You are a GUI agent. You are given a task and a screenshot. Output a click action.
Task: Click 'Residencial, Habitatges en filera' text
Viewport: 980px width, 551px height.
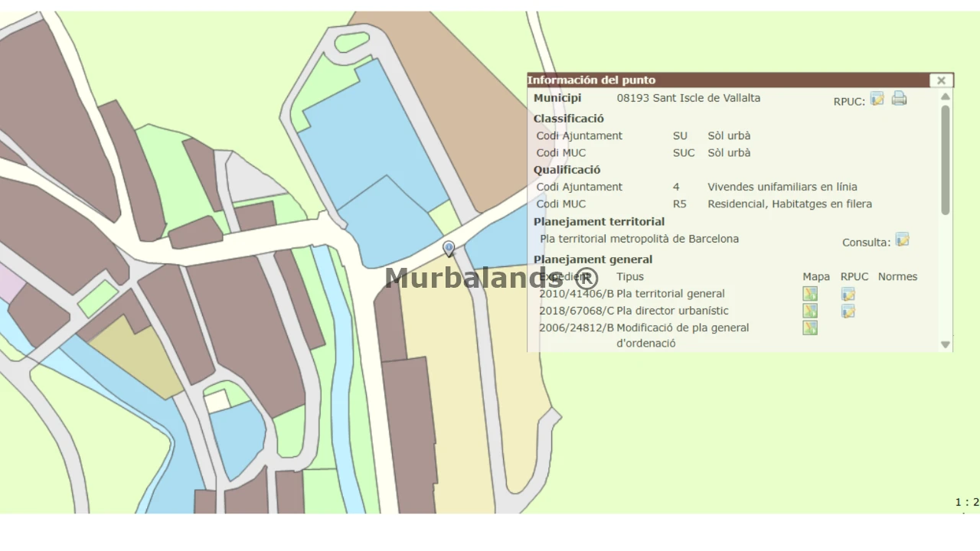789,204
